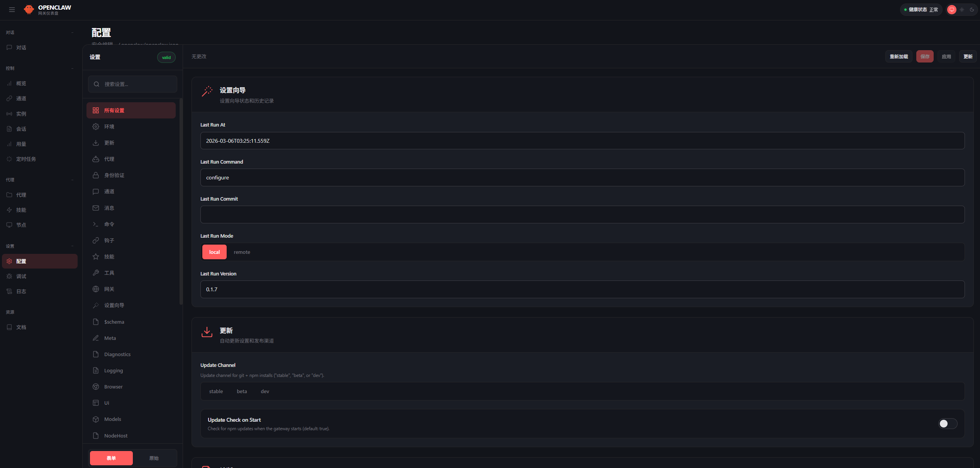The image size is (980, 468).
Task: Open the 网关 settings category
Action: coord(109,289)
